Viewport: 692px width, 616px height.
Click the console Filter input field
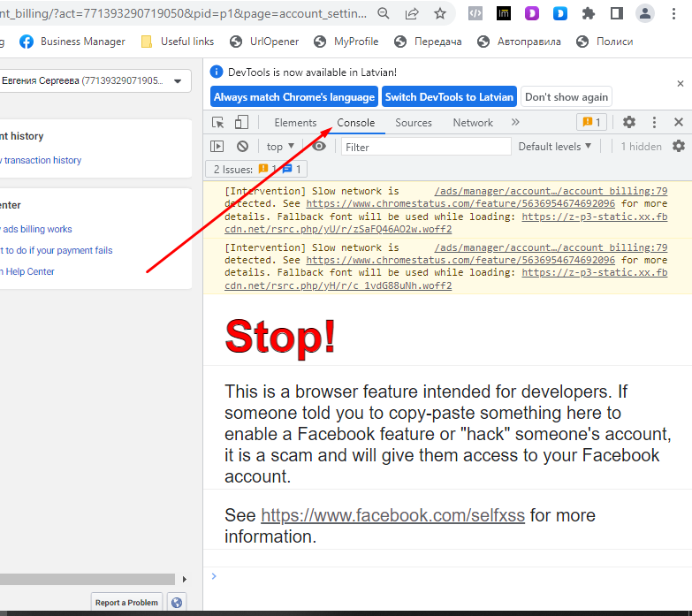(426, 147)
